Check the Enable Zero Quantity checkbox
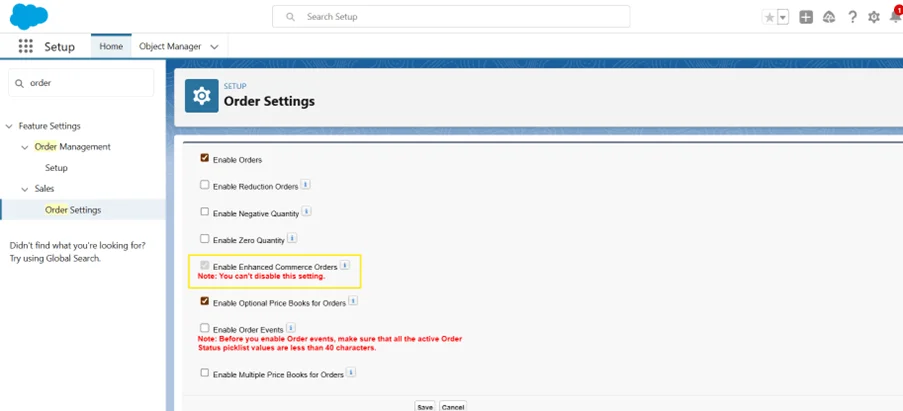Viewport: 903px width, 411px height. (204, 238)
